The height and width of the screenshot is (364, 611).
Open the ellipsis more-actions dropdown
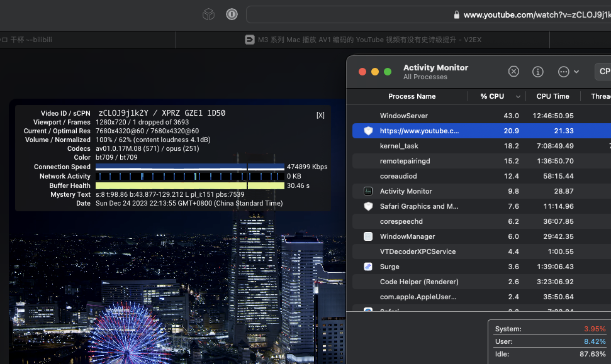tap(568, 72)
